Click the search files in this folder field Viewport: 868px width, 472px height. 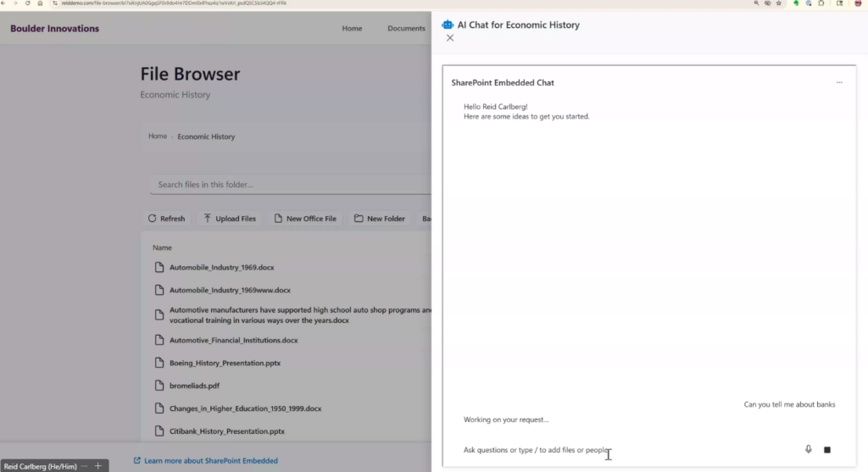(290, 184)
